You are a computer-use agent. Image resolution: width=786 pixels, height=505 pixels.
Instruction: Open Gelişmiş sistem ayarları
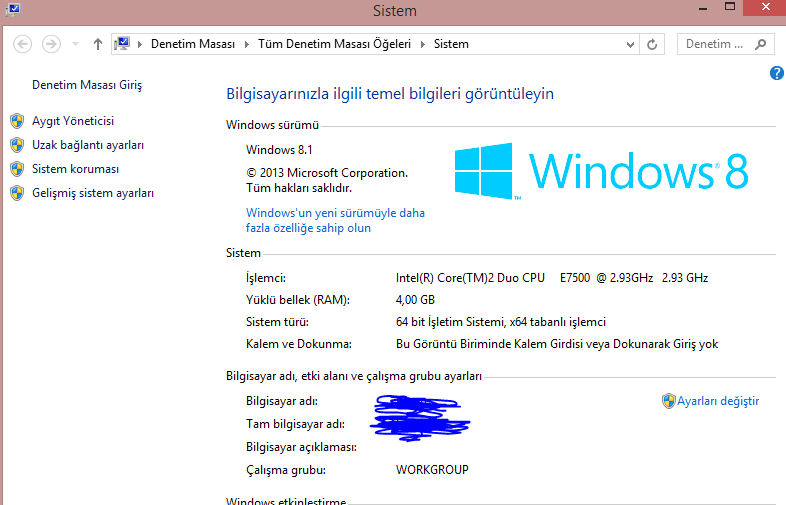(93, 193)
